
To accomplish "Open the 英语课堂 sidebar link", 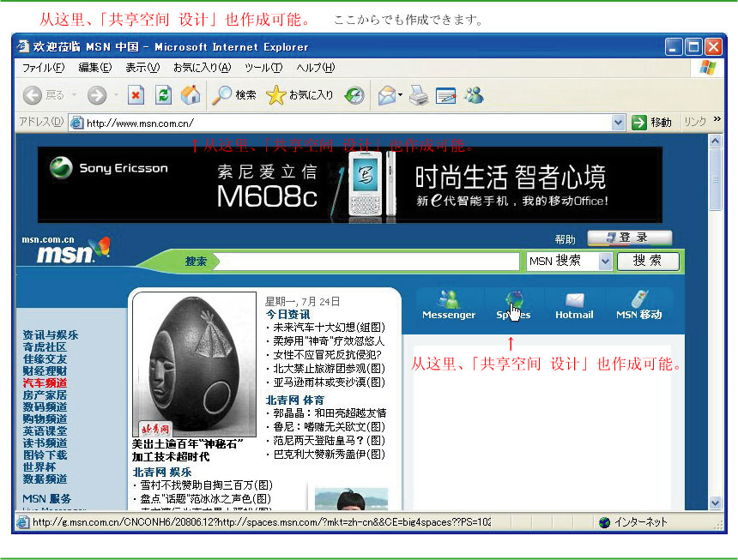I will click(45, 431).
